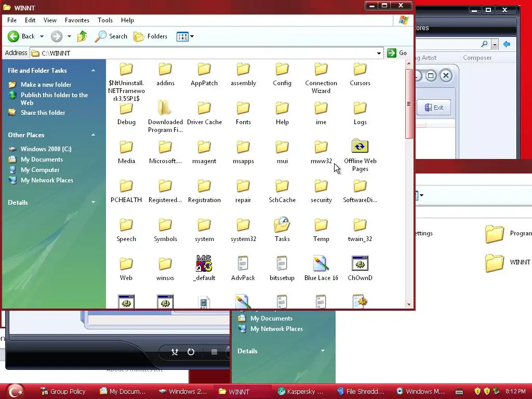Open My Network Places in WINNT sidebar

coord(47,180)
